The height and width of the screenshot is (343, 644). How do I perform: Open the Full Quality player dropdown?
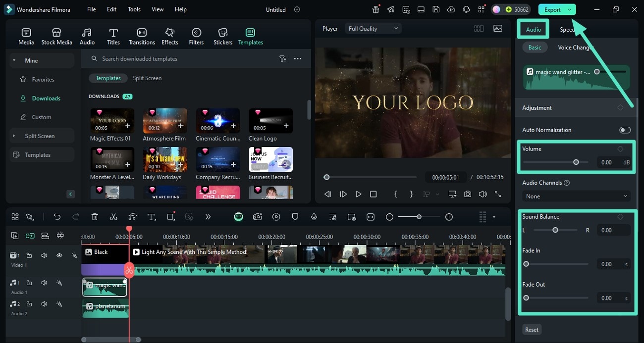tap(373, 29)
